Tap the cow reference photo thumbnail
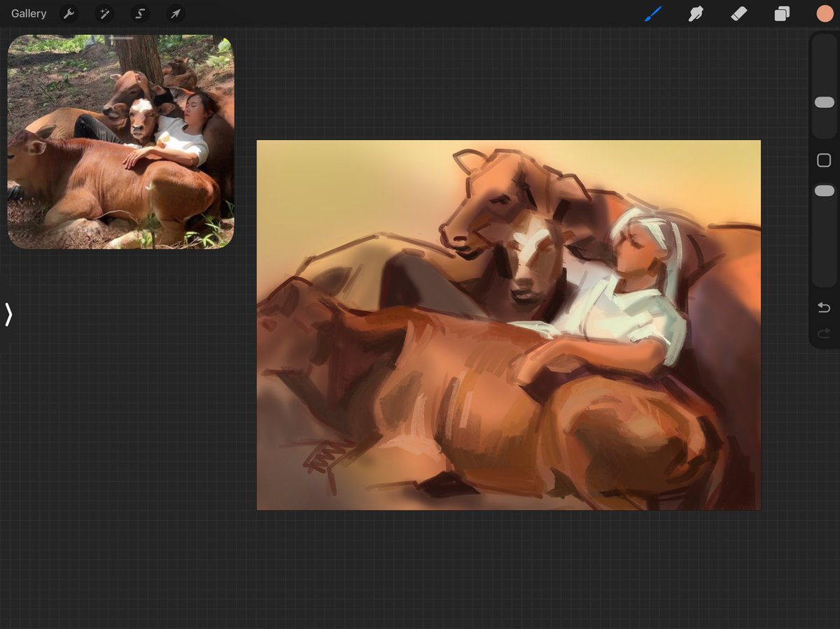The image size is (840, 629). [x=121, y=142]
